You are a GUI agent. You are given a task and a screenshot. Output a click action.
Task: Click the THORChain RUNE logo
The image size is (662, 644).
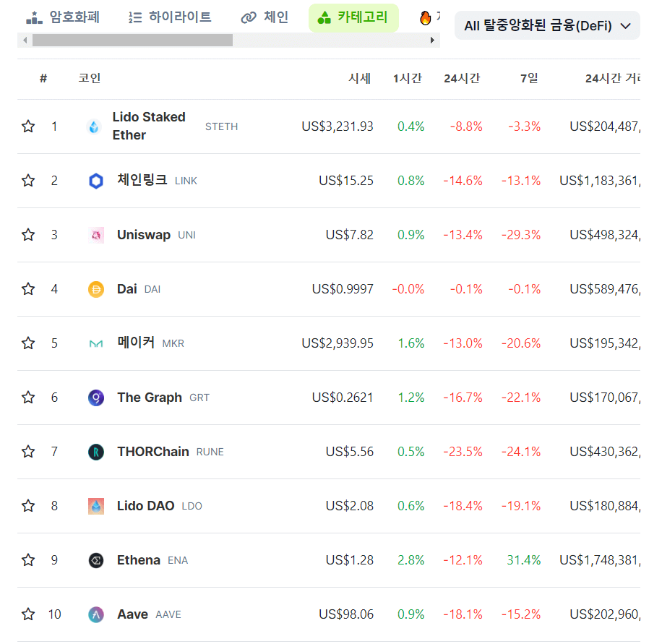click(96, 452)
